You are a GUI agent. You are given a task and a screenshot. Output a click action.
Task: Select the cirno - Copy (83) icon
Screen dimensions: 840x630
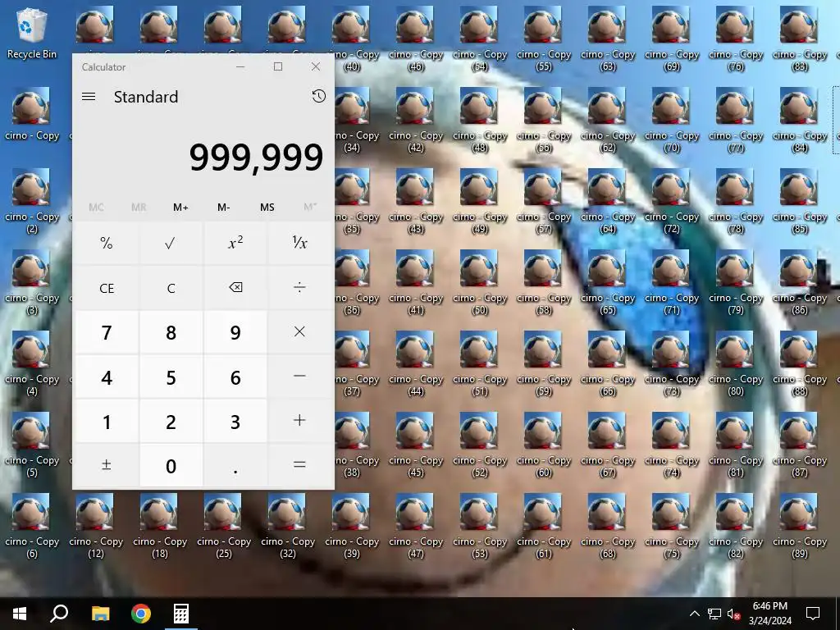coord(799,39)
